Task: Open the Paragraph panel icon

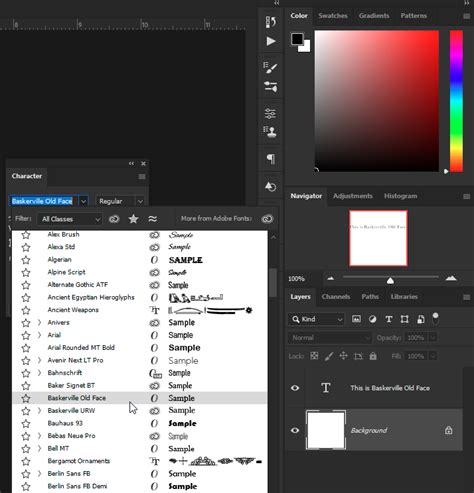Action: click(271, 159)
